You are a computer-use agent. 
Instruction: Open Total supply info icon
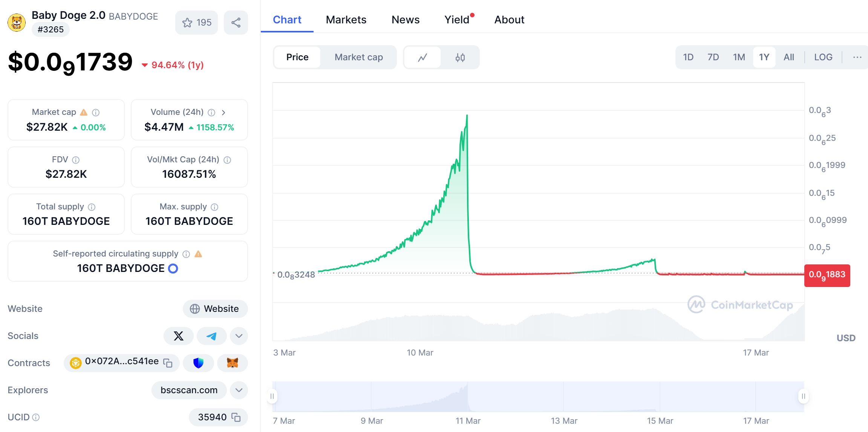point(92,207)
